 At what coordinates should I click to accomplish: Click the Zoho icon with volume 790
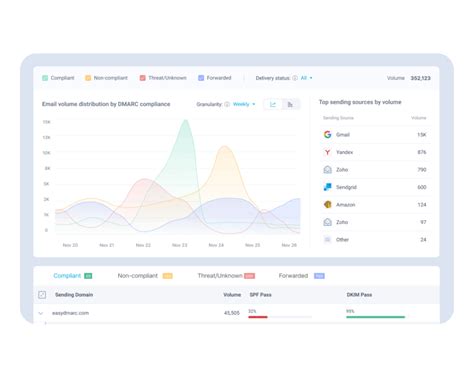pyautogui.click(x=328, y=170)
